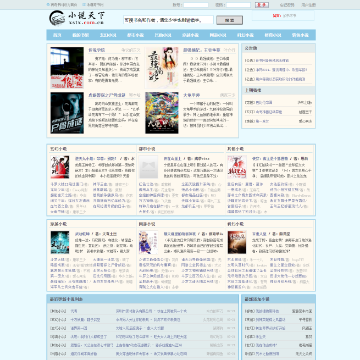360x360 pixels.
Task: Open title link beside the classroom-window cover
Action: click(97, 50)
